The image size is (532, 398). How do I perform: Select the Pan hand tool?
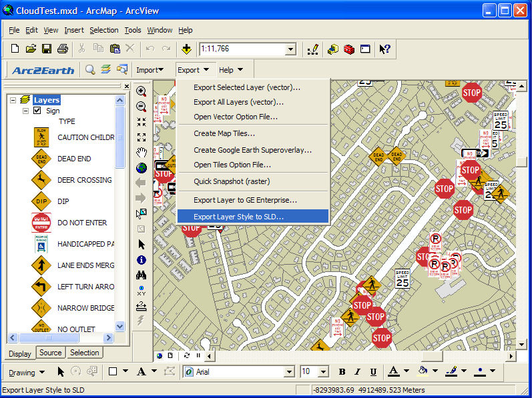click(x=142, y=153)
